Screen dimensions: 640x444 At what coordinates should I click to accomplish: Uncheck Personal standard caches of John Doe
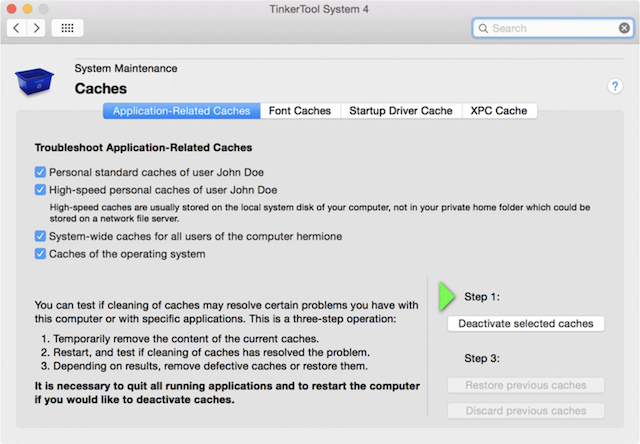coord(40,172)
